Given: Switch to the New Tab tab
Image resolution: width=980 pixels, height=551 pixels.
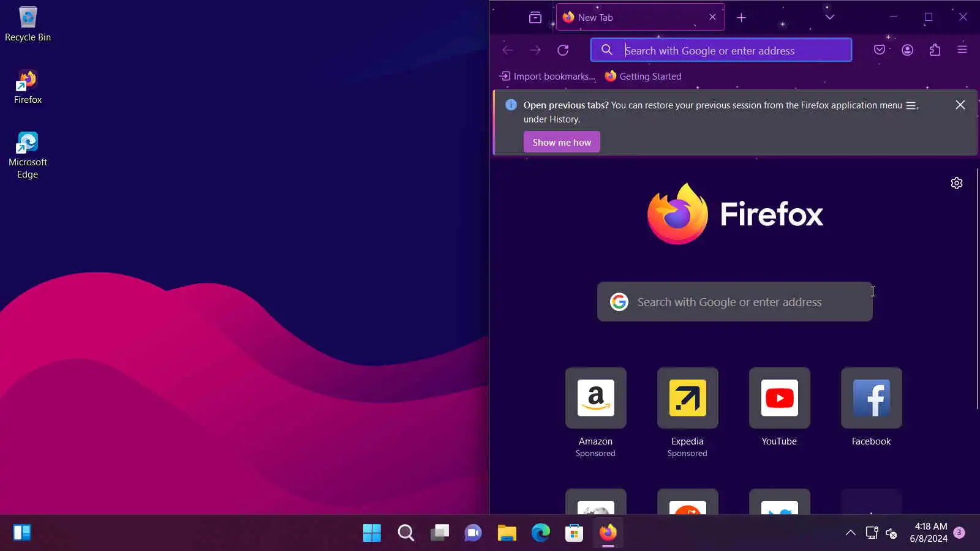Looking at the screenshot, I should [x=640, y=17].
